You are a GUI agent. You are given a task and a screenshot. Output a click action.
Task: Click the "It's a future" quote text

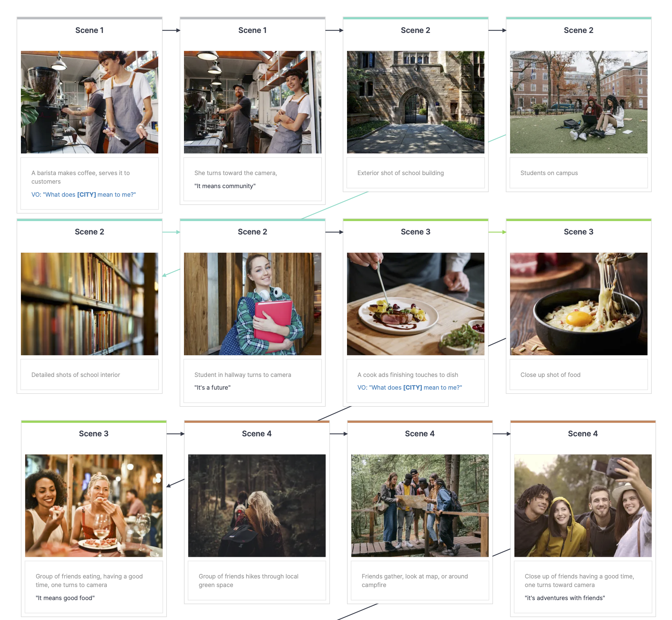(212, 388)
